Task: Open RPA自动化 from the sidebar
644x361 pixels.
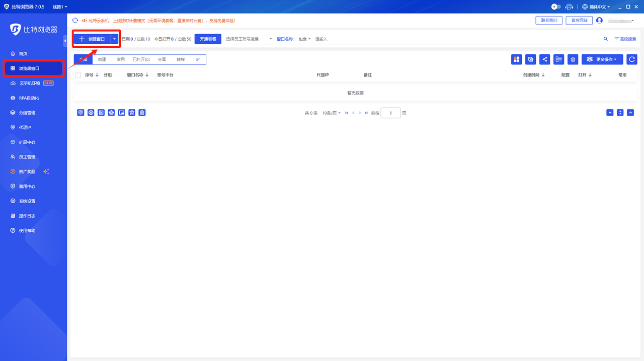Action: pos(31,98)
